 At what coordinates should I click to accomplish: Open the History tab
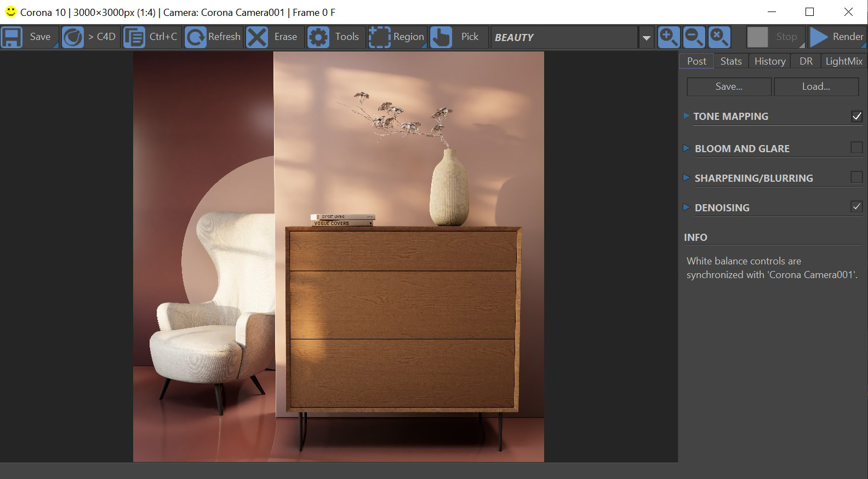point(770,61)
